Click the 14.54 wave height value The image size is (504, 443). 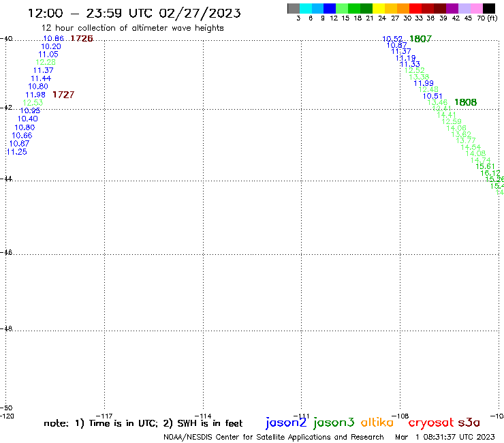pos(471,147)
